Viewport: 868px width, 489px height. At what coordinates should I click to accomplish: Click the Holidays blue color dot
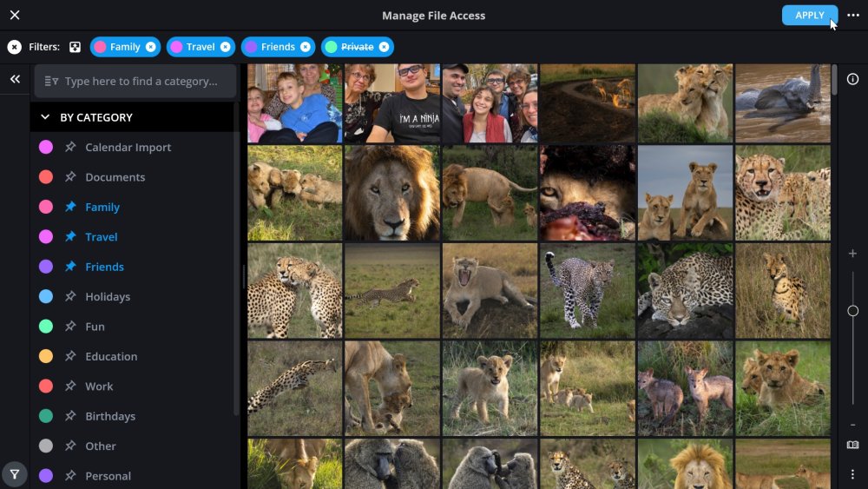46,297
